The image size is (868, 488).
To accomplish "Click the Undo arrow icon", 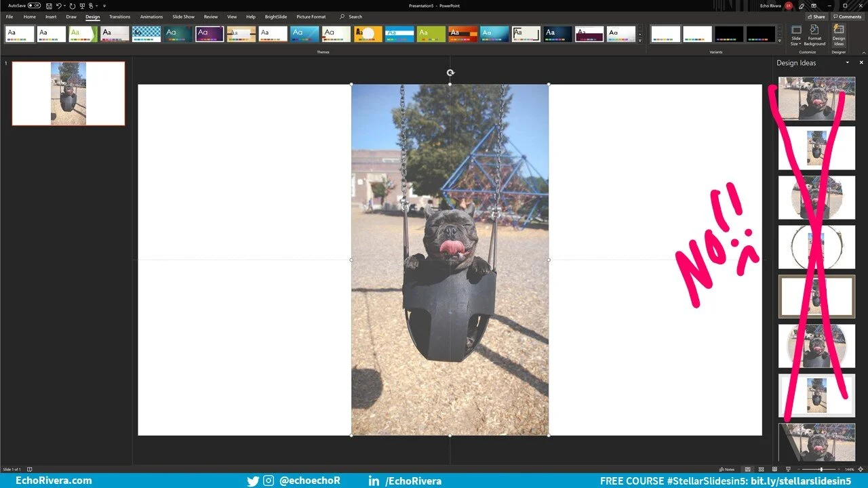I will pyautogui.click(x=59, y=5).
